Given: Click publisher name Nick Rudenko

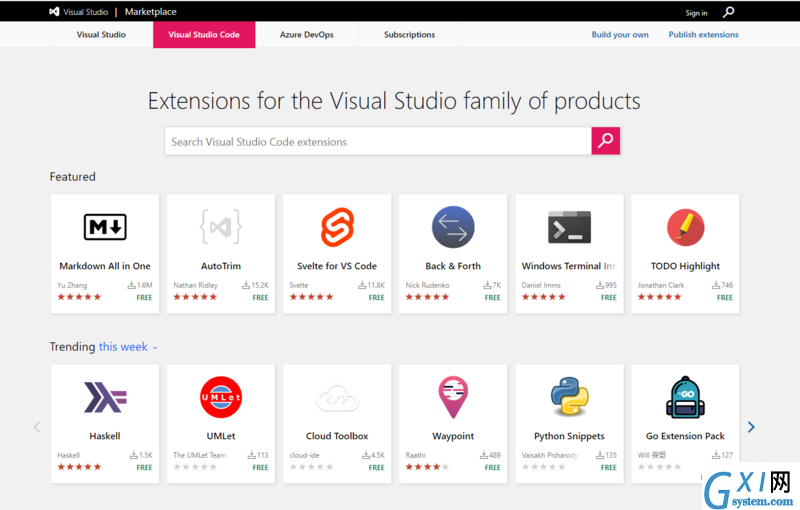Looking at the screenshot, I should coord(428,285).
